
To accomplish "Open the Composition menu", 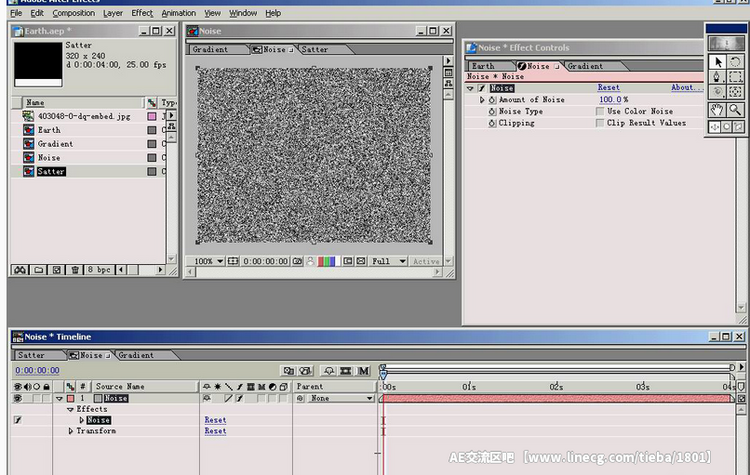I will [x=74, y=13].
